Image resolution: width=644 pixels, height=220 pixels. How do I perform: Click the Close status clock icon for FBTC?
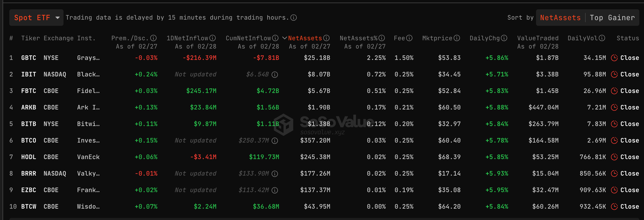[614, 91]
